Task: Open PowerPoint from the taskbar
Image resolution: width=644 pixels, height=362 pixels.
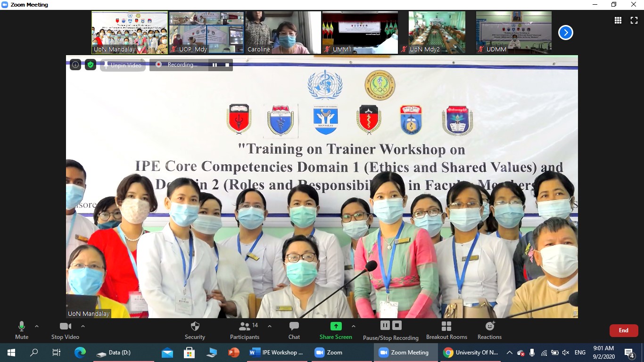Action: click(234, 353)
